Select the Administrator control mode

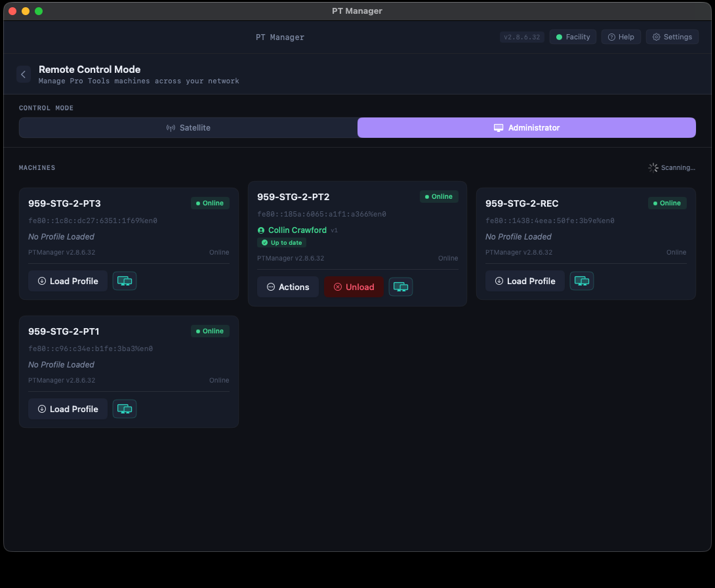coord(527,128)
